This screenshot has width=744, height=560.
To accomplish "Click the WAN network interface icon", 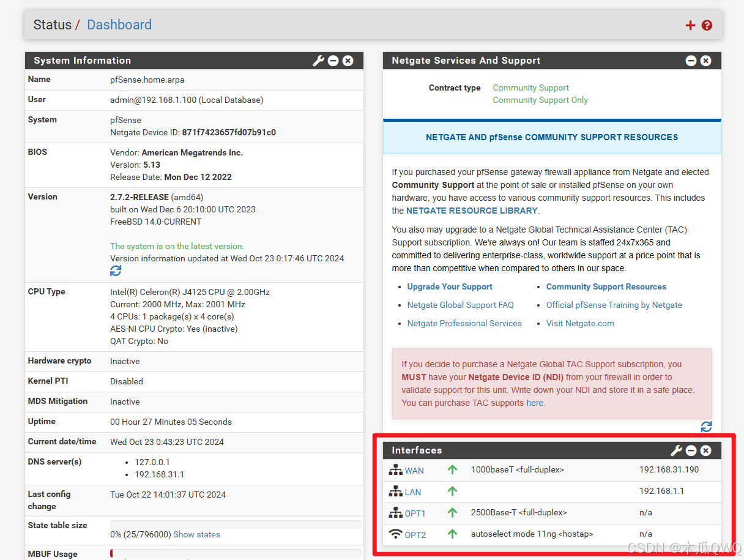I will pyautogui.click(x=396, y=470).
